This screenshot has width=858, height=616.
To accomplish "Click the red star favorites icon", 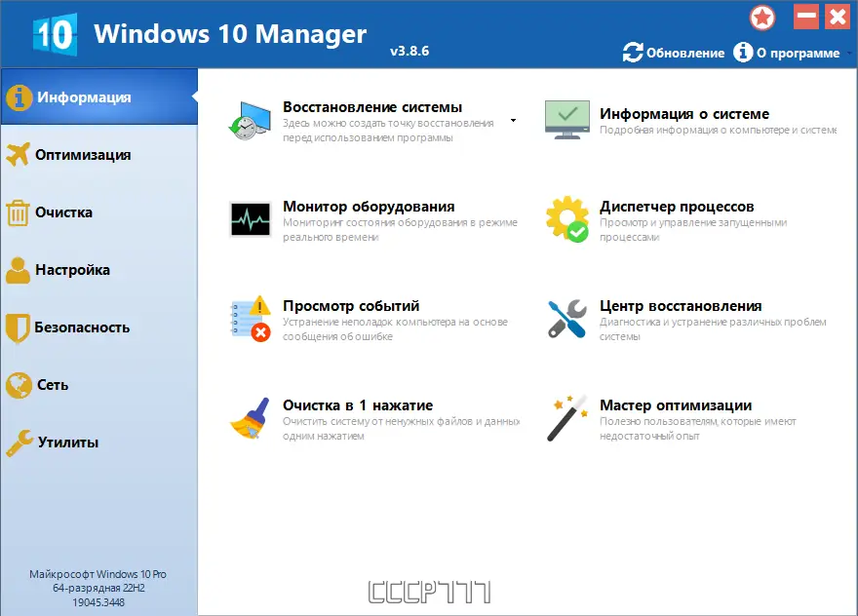I will [762, 17].
